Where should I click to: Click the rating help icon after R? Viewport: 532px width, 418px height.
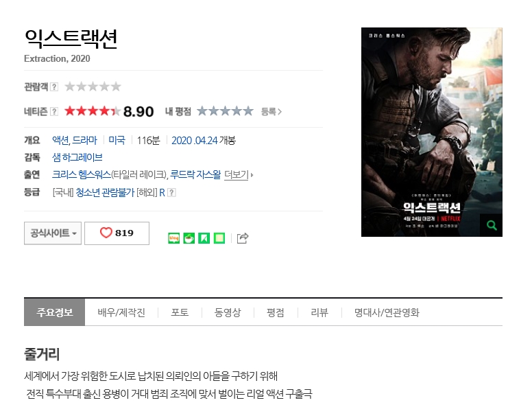pos(171,193)
